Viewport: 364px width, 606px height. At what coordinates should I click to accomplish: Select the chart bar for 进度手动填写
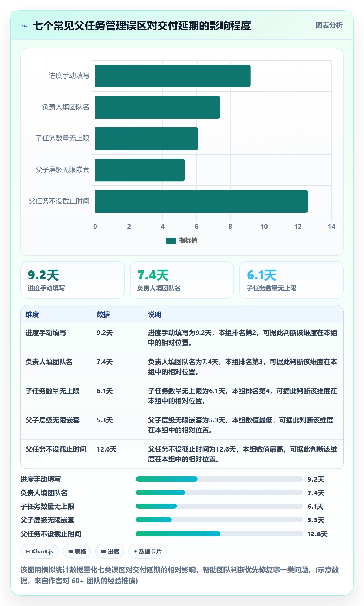point(173,76)
